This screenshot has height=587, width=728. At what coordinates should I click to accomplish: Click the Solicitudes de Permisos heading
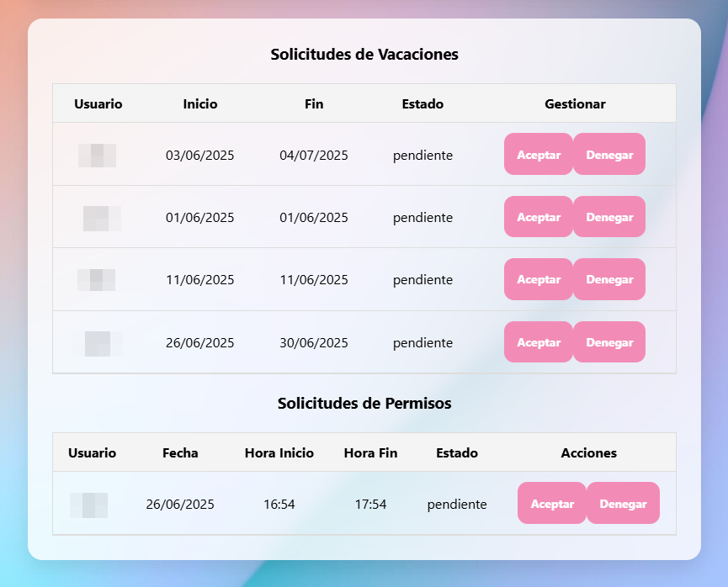tap(364, 403)
